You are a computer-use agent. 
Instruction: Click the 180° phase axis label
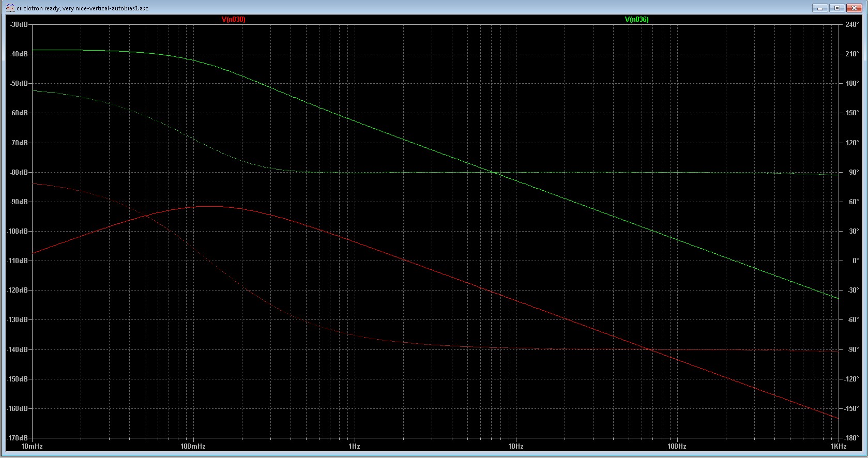(x=851, y=83)
